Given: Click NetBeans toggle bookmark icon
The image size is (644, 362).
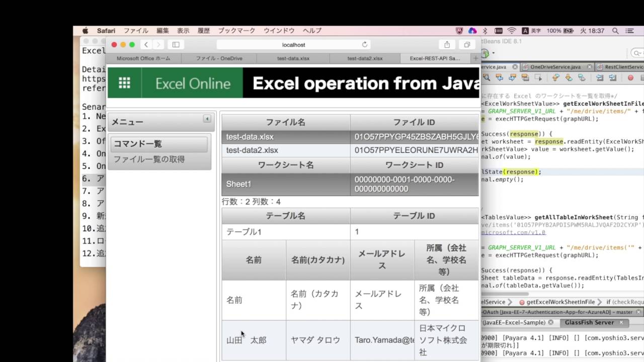Looking at the screenshot, I should (x=582, y=78).
